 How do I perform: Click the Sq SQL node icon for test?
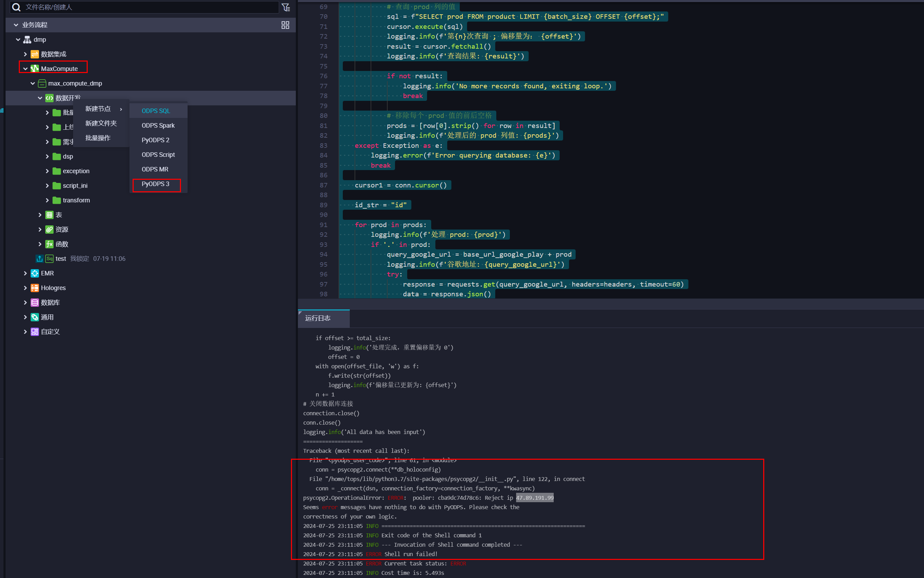pos(49,259)
